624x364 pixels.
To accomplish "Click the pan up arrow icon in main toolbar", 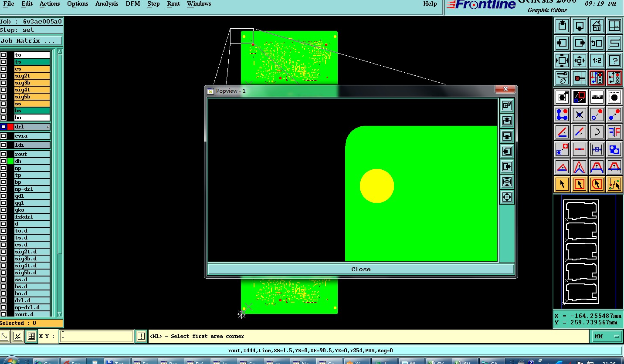I will point(562,26).
